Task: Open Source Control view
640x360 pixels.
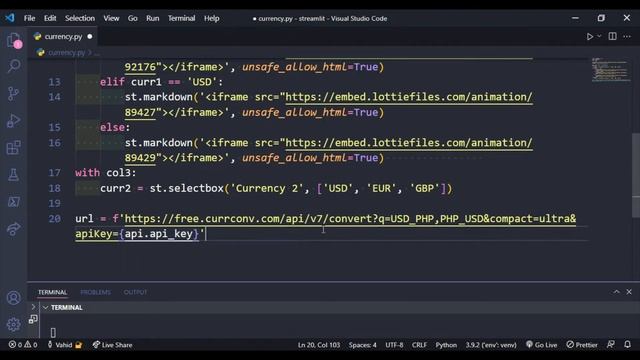Action: coord(13,93)
